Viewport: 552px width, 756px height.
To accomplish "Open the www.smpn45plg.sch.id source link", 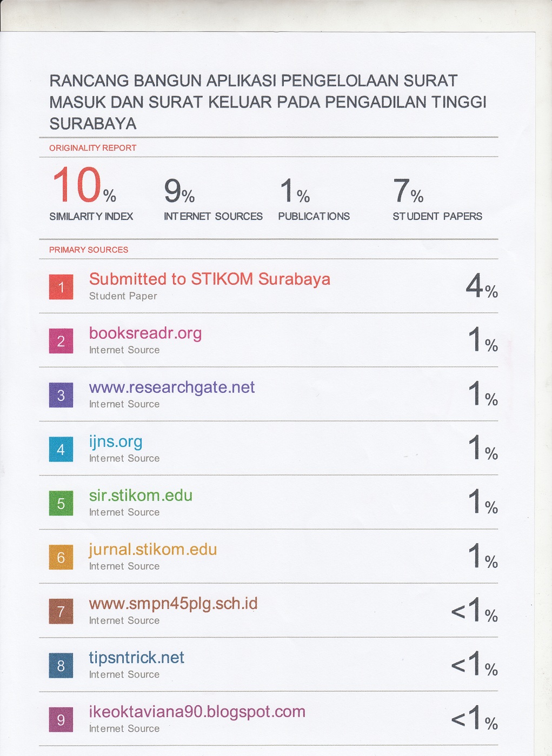I will point(173,604).
